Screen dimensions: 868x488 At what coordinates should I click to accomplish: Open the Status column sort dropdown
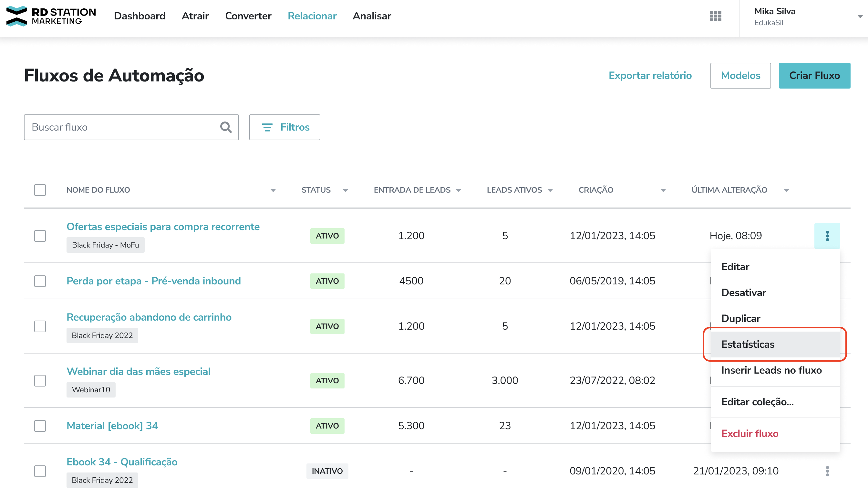coord(346,190)
